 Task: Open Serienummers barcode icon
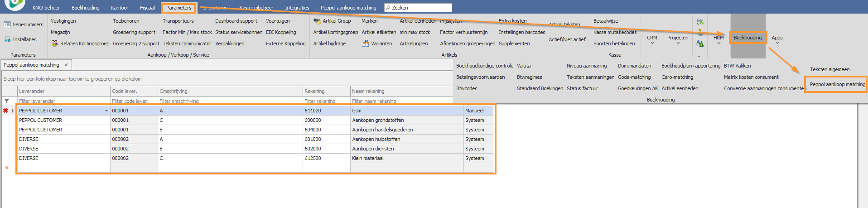(7, 24)
